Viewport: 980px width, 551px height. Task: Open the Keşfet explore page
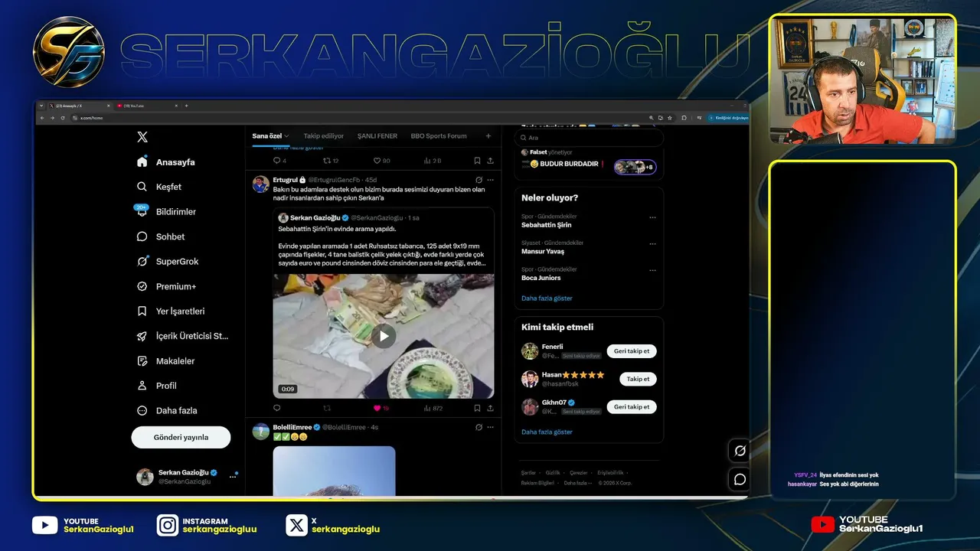[159, 187]
